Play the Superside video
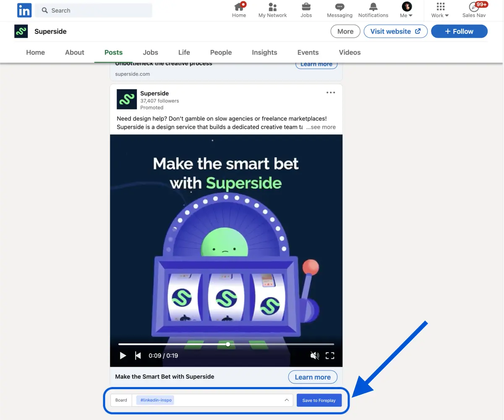The height and width of the screenshot is (420, 504). [x=123, y=356]
